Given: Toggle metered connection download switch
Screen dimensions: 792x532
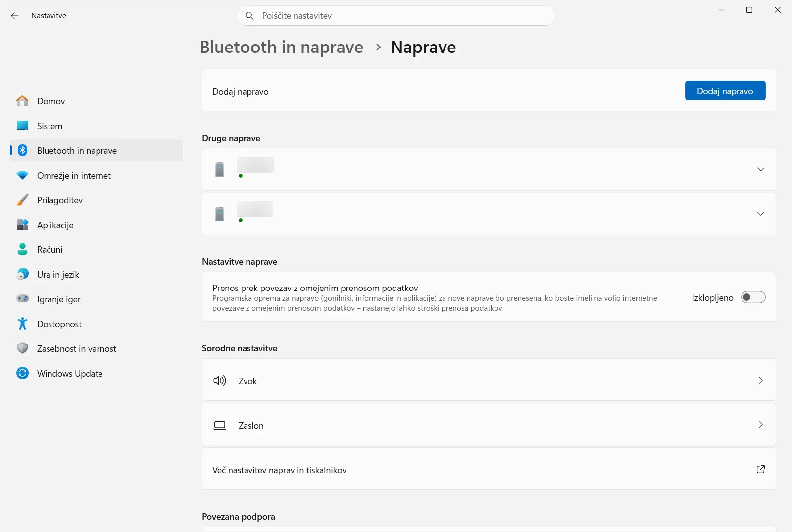Looking at the screenshot, I should (753, 297).
